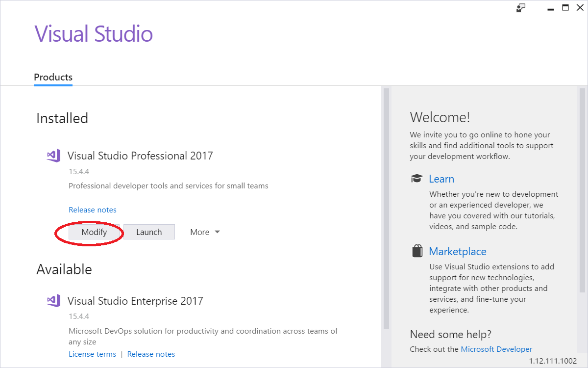Screen dimensions: 588x368
Task: Click the Visual Studio Enterprise 2017 logo icon
Action: (x=53, y=301)
